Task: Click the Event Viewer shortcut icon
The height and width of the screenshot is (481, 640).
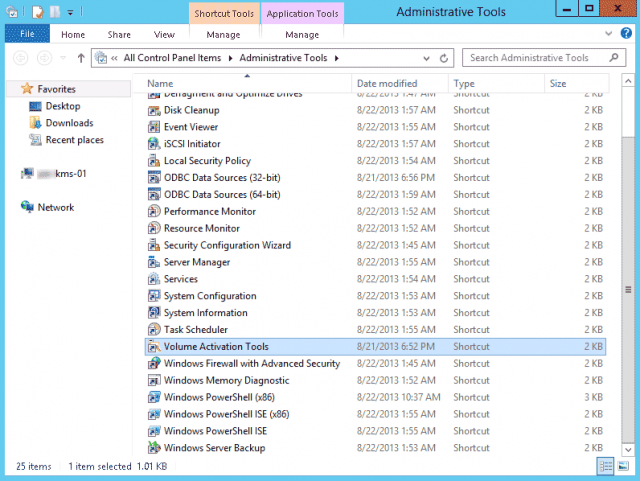Action: pyautogui.click(x=154, y=127)
